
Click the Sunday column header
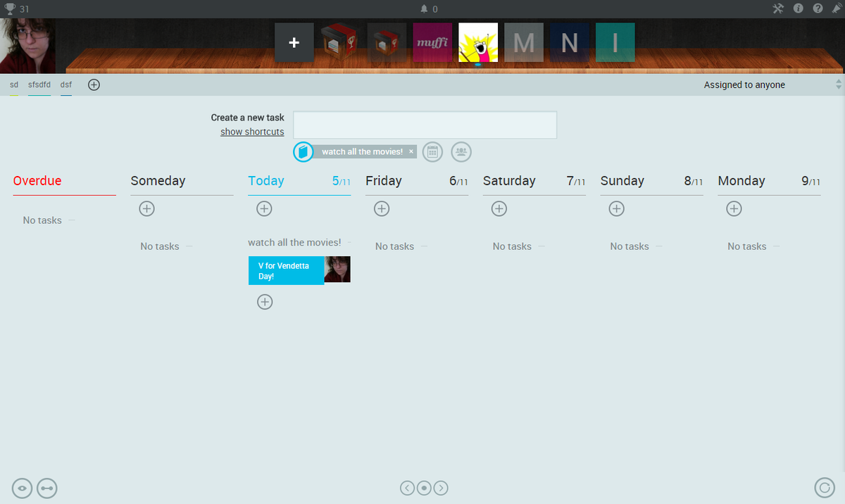[622, 182]
